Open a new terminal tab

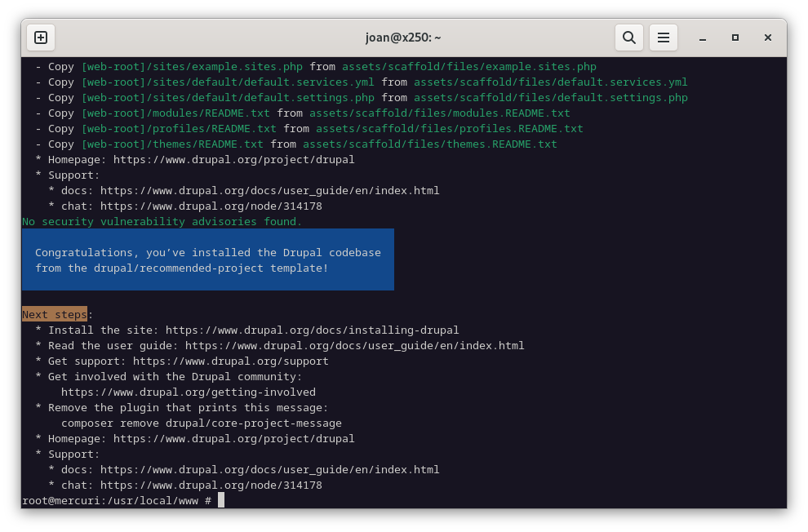(41, 38)
